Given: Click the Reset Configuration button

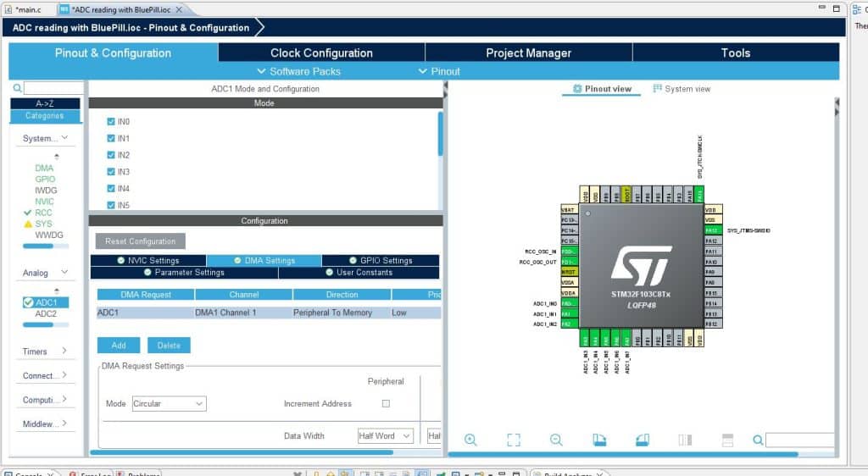Looking at the screenshot, I should click(141, 241).
